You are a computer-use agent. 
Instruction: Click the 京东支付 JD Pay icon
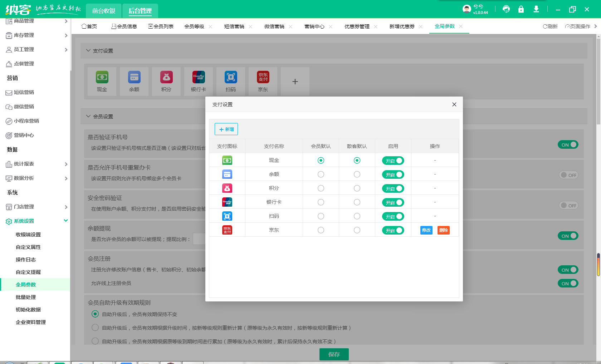coord(227,230)
